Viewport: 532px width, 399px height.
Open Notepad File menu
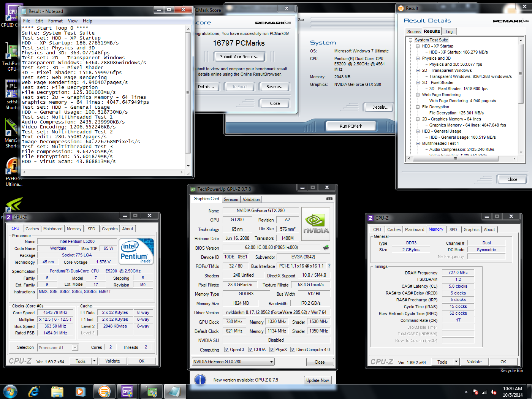pyautogui.click(x=27, y=21)
